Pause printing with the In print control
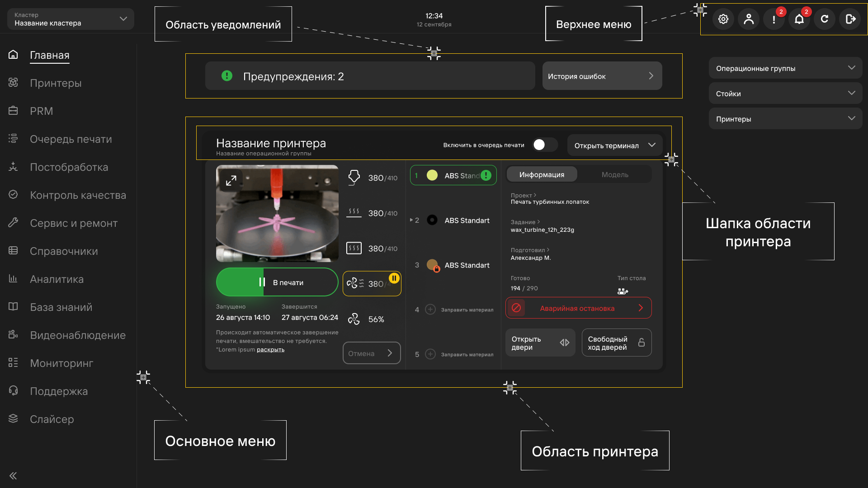Viewport: 868px width, 488px height. tap(277, 282)
